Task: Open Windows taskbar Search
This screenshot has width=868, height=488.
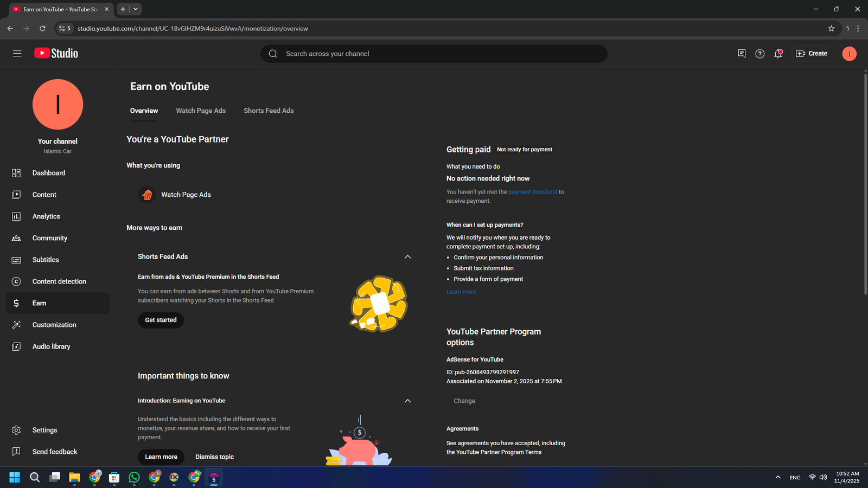Action: point(35,477)
